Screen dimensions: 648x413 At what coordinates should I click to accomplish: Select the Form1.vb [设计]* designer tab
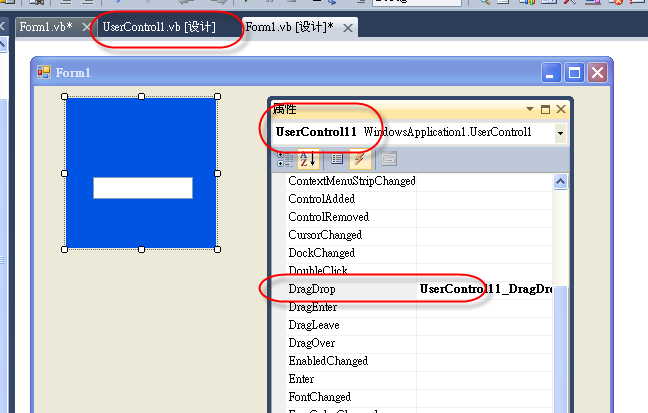(x=289, y=27)
